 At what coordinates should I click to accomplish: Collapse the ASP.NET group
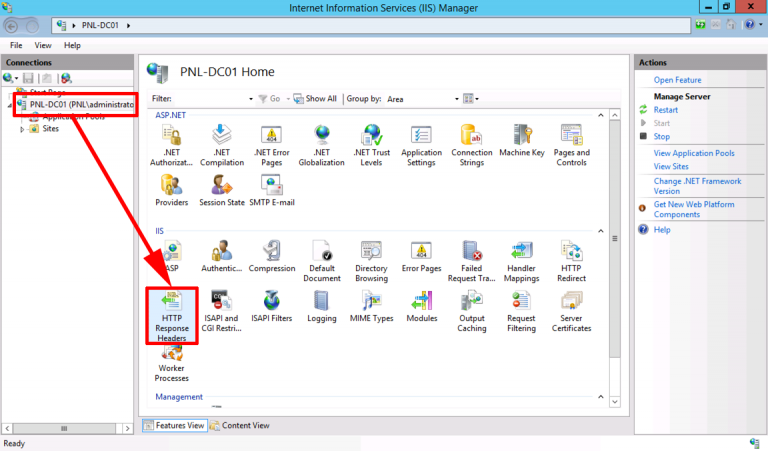coord(600,116)
